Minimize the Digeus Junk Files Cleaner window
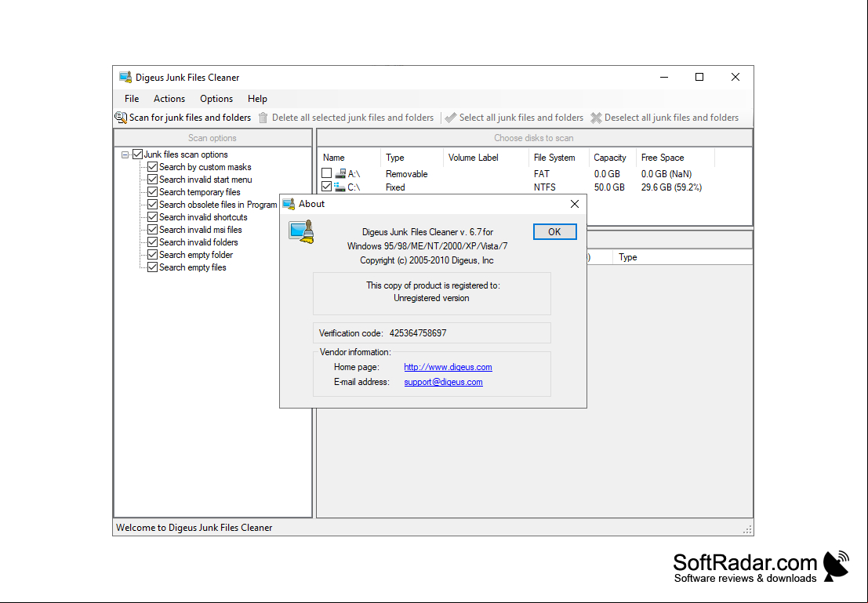This screenshot has width=868, height=603. (664, 77)
